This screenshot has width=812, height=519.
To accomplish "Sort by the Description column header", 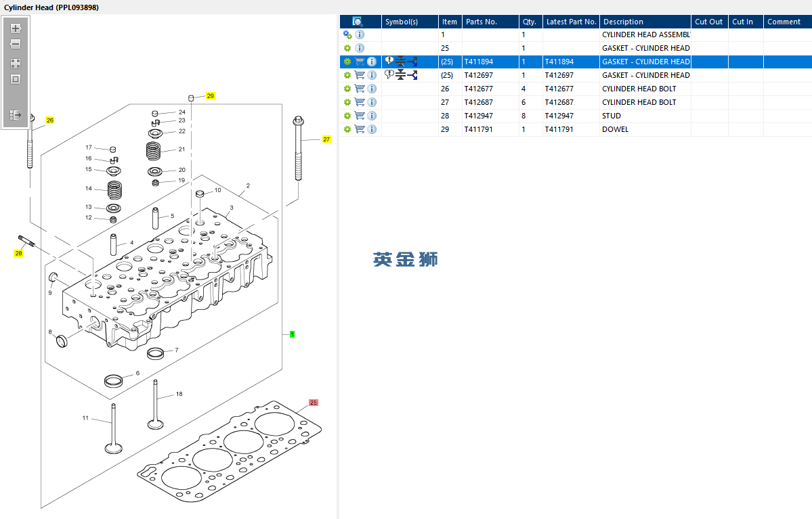I will click(x=645, y=22).
